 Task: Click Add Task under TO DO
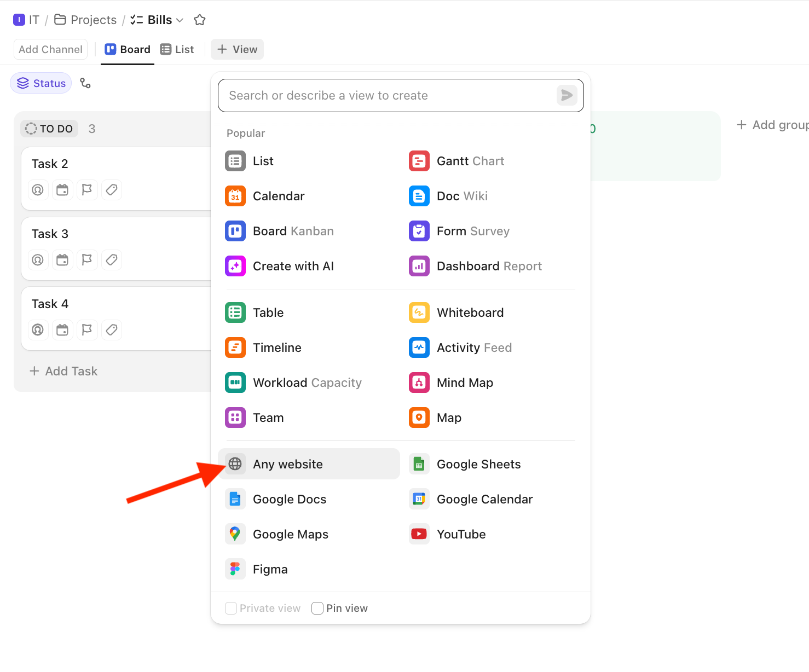tap(63, 371)
